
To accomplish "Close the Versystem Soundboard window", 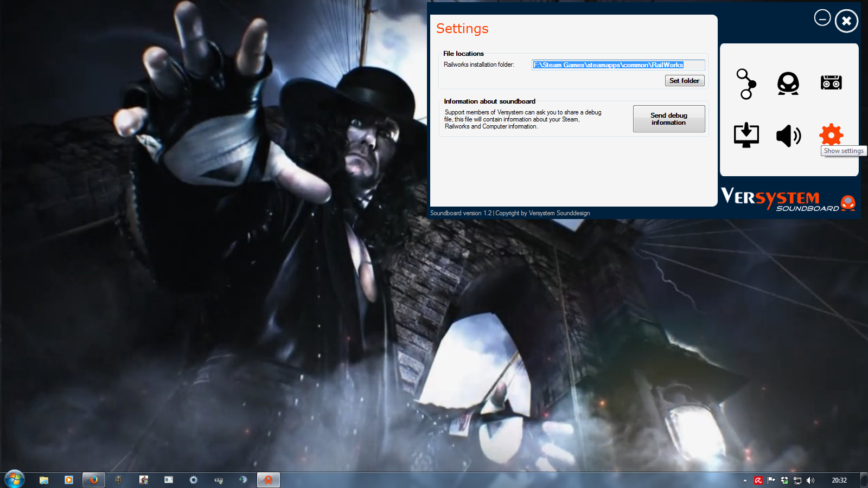I will [846, 21].
